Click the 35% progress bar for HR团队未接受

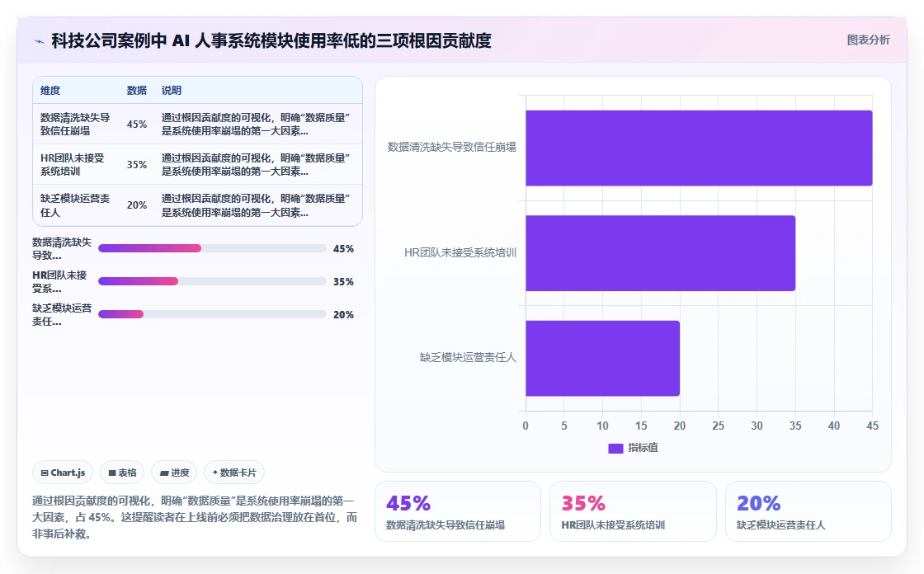[212, 282]
